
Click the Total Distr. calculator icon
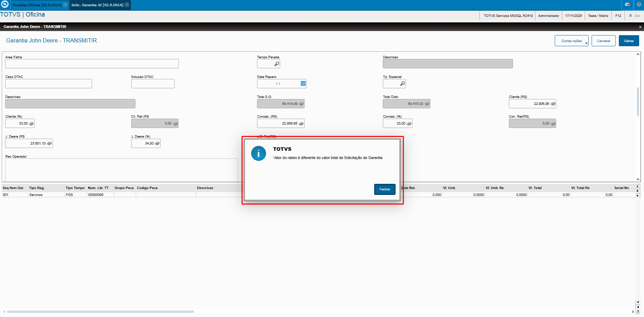click(427, 104)
